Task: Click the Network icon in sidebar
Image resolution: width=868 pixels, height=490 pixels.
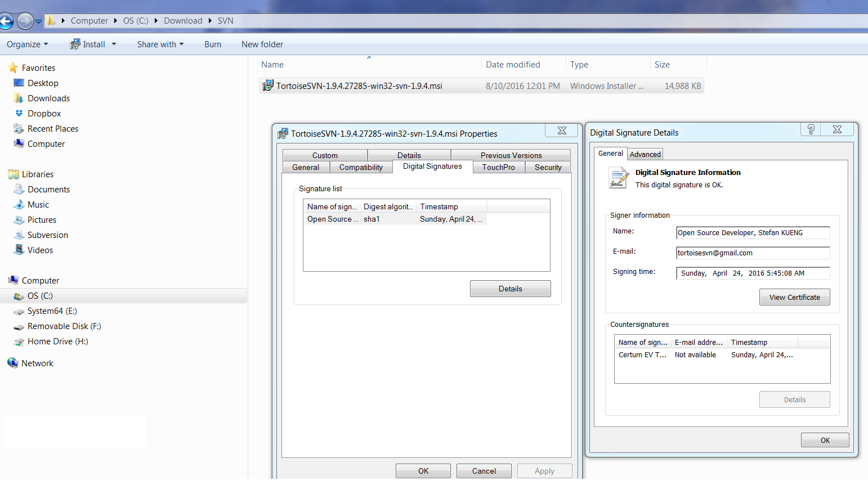Action: tap(13, 363)
